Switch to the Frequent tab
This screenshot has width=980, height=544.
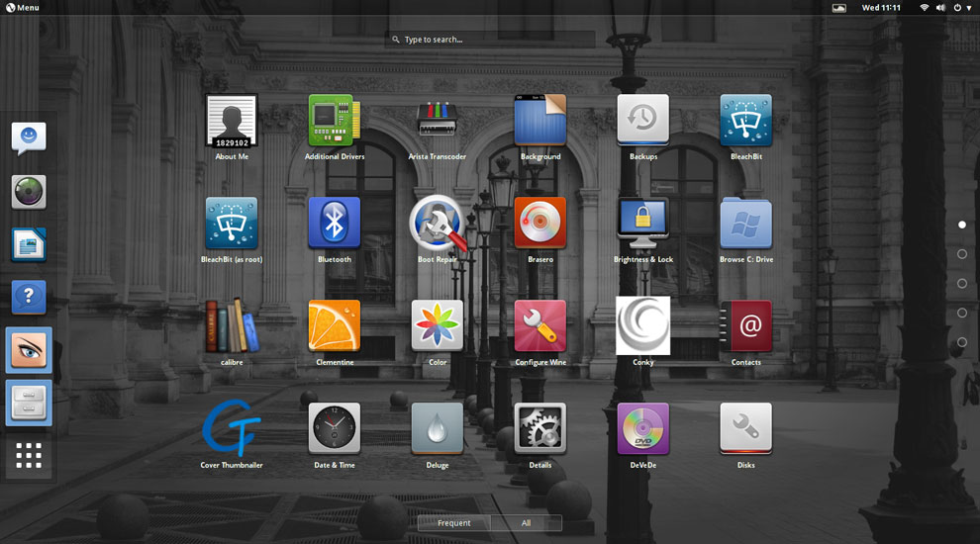453,523
